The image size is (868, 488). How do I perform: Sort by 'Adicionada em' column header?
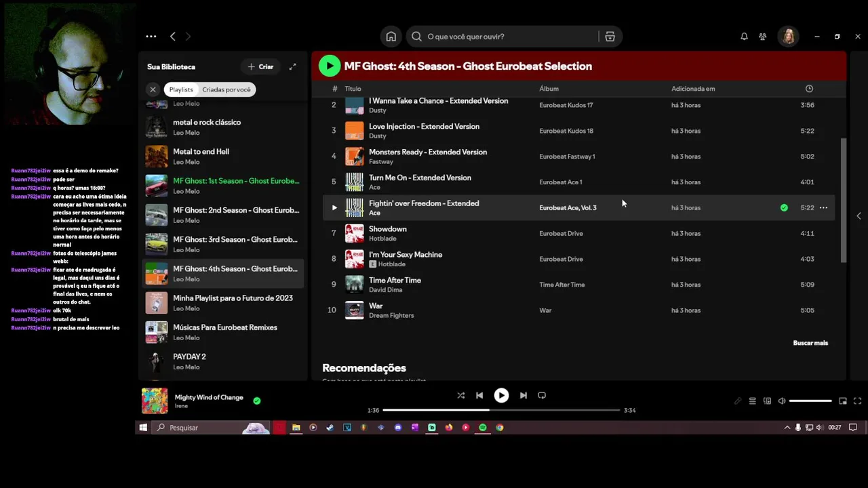pyautogui.click(x=693, y=89)
